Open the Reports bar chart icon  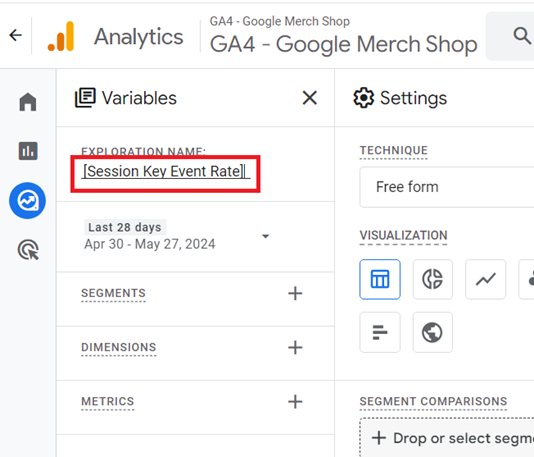click(28, 151)
